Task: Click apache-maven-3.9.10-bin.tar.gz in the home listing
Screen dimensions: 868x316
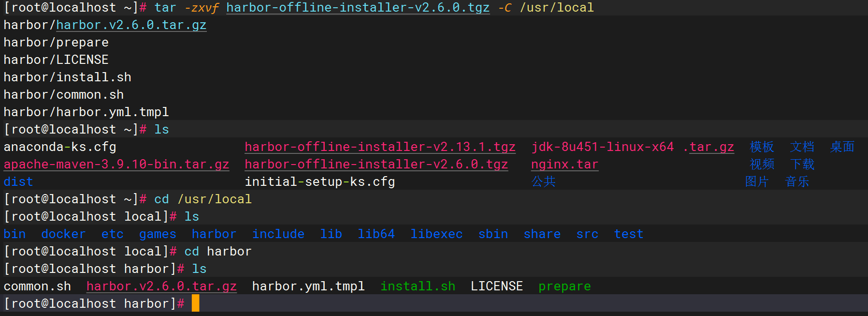Action: (x=116, y=164)
